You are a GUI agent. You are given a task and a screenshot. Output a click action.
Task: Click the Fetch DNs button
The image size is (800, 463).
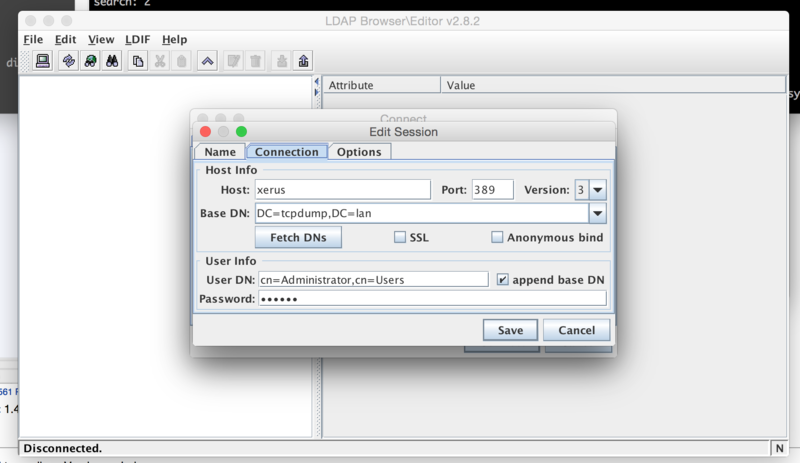[298, 237]
